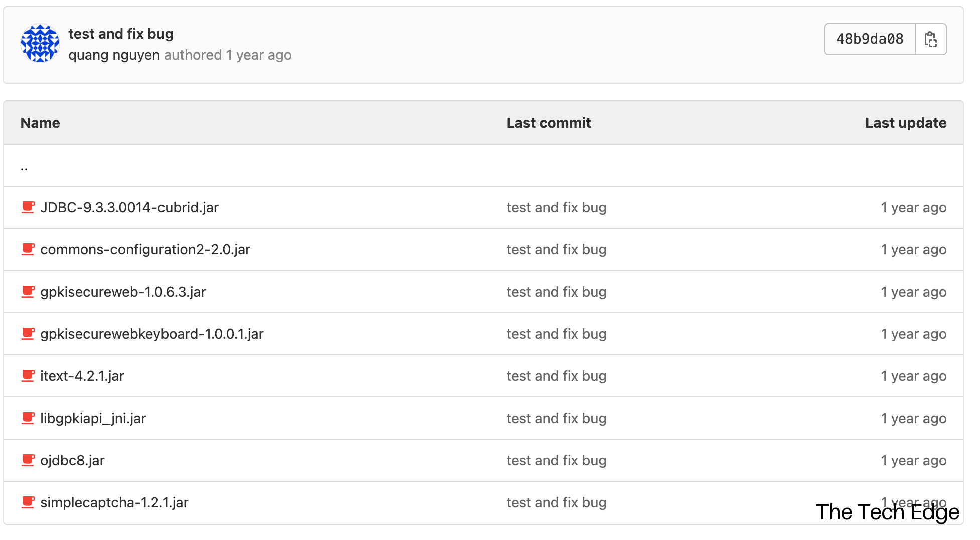Screen dimensions: 980x540
Task: Click the Java icon beside JDBC-9.3.3.0014-cubrid.jar
Action: click(x=28, y=207)
